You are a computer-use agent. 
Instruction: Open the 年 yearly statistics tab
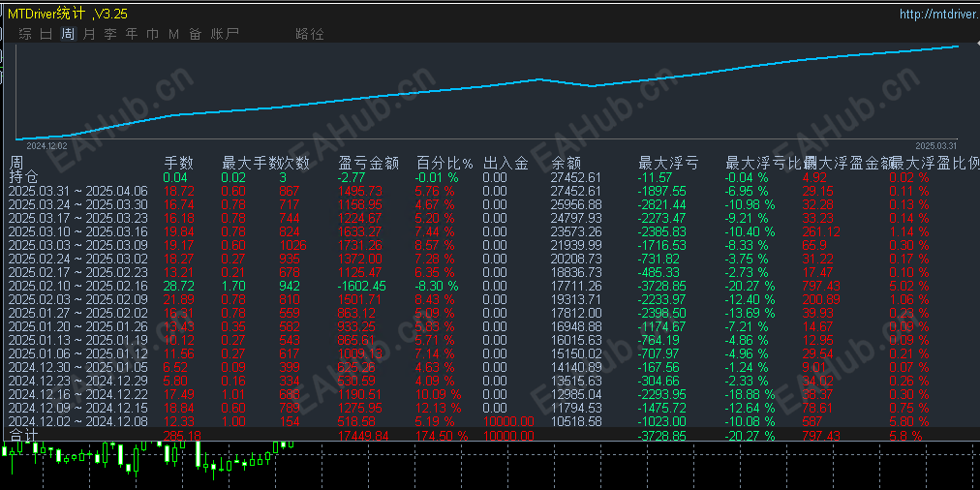click(132, 34)
